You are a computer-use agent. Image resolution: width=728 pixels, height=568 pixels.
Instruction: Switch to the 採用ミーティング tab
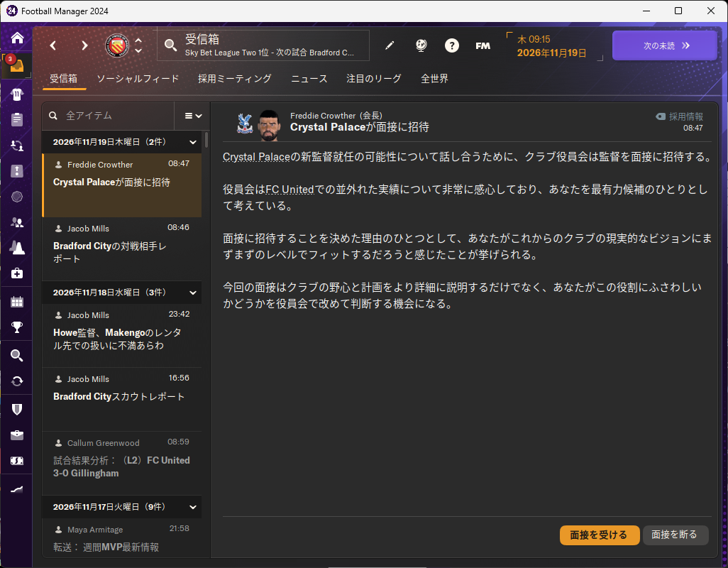[x=234, y=79]
